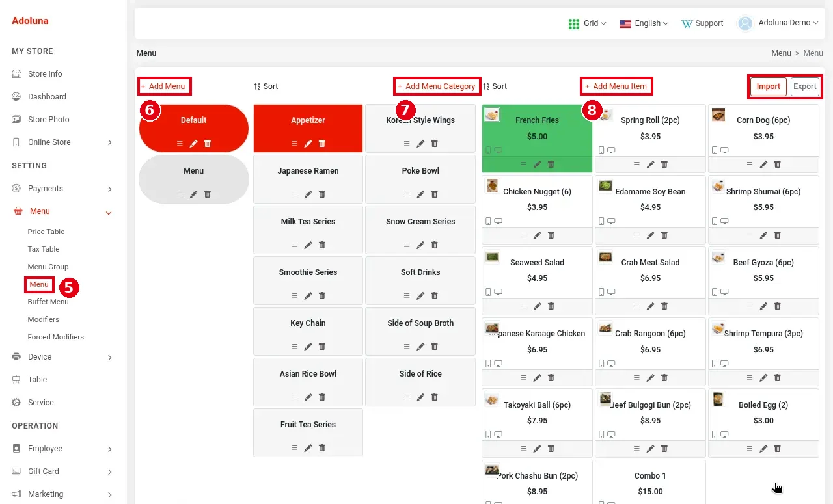The width and height of the screenshot is (833, 504).
Task: Toggle mobile icon on Seaweed Salad item
Action: point(489,292)
